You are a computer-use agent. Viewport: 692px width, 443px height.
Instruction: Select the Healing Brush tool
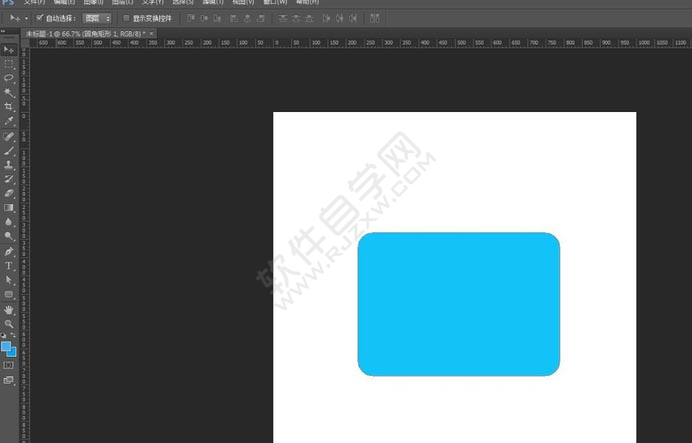[x=8, y=136]
